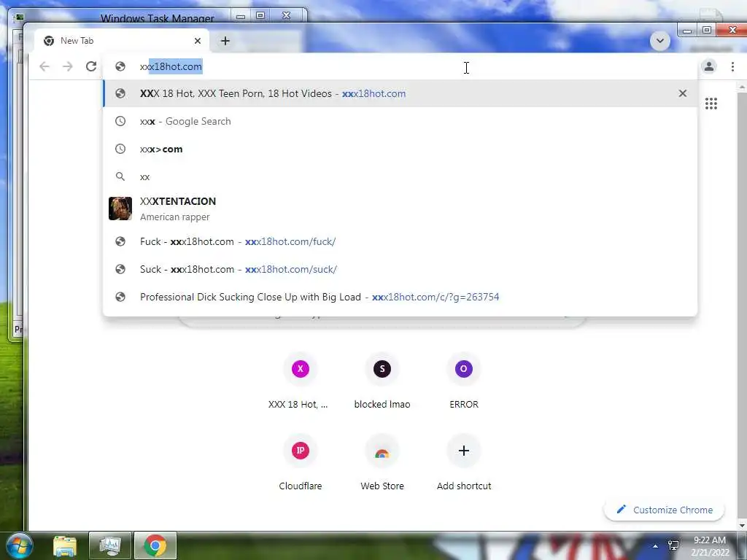Choose the 'xxx>com' history suggestion
The image size is (747, 560).
pyautogui.click(x=400, y=149)
